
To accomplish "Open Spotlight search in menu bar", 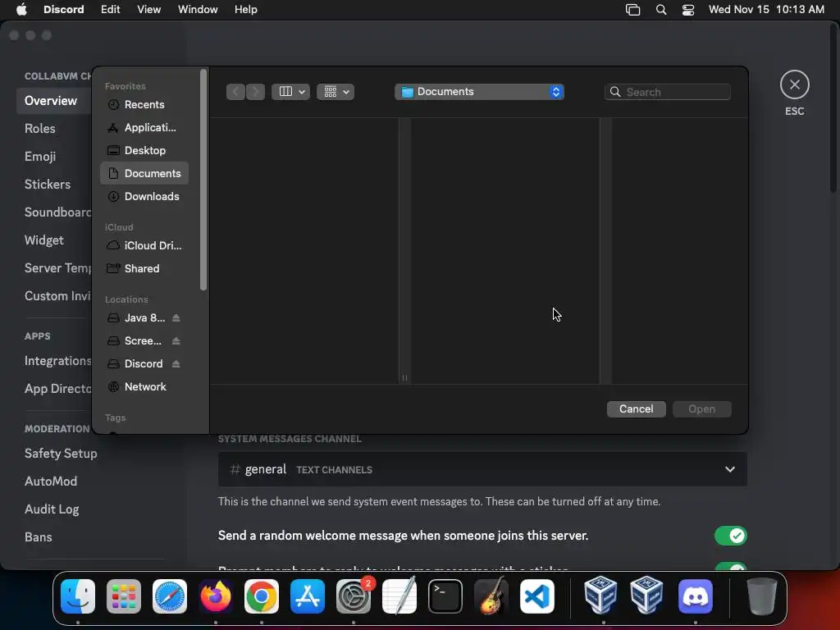I will [x=661, y=10].
